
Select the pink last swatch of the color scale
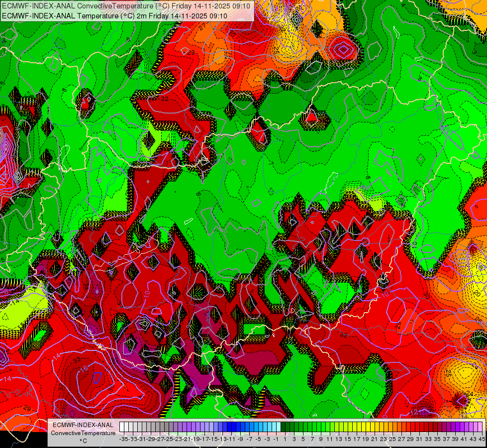point(480,427)
